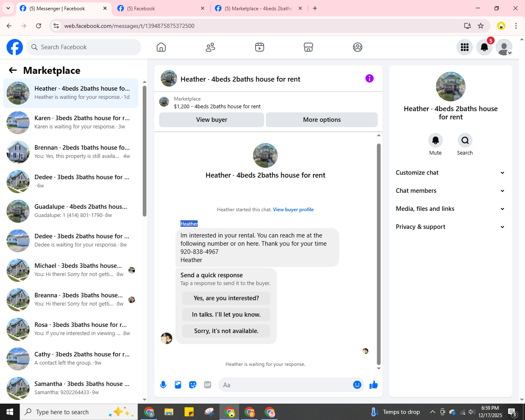Open Karen 3beds 2baths conversation
Viewport: 525px width, 420px height.
coord(71,123)
